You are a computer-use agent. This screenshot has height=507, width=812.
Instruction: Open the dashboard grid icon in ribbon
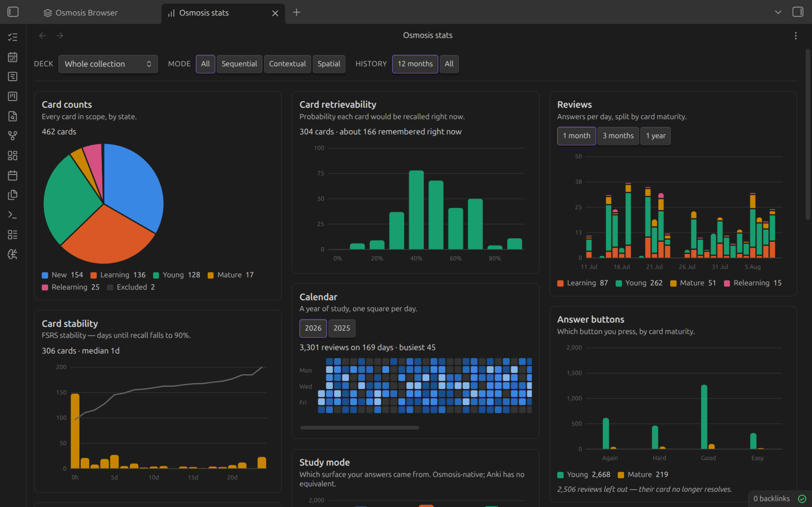(x=13, y=156)
